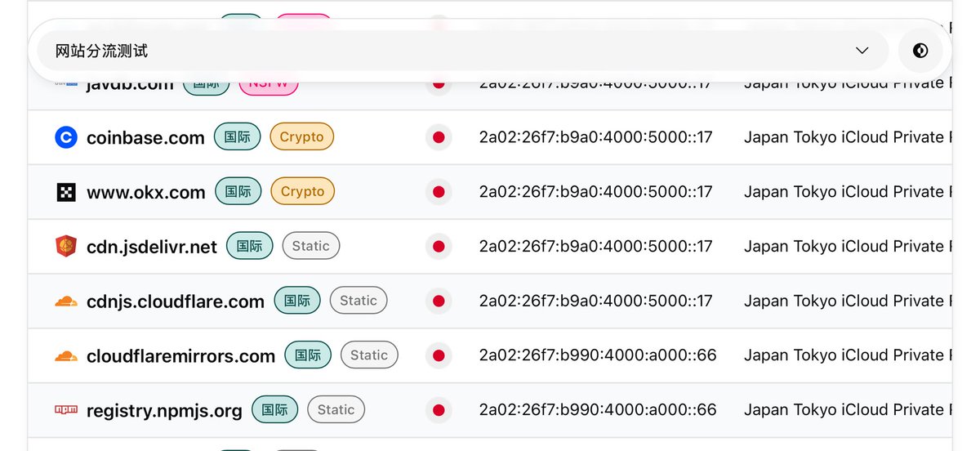Click Japan Tokyo location in coinbase.com row
The height and width of the screenshot is (451, 980).
coord(848,137)
